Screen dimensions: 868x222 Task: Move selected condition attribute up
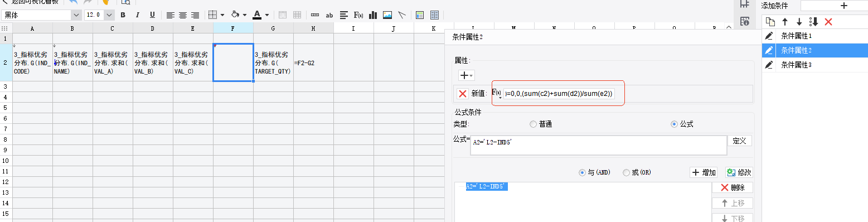[x=785, y=21]
